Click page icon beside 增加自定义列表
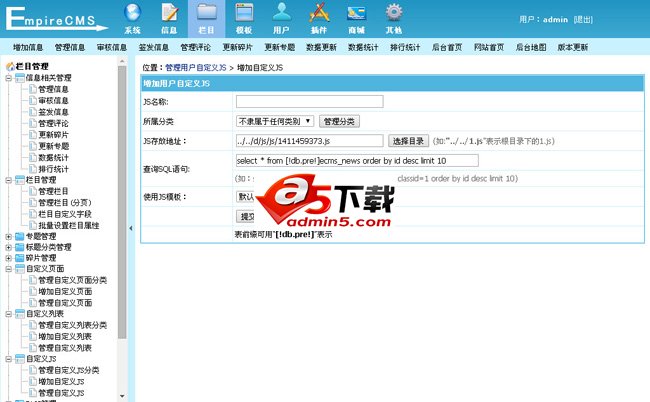This screenshot has height=402, width=650. tap(33, 337)
